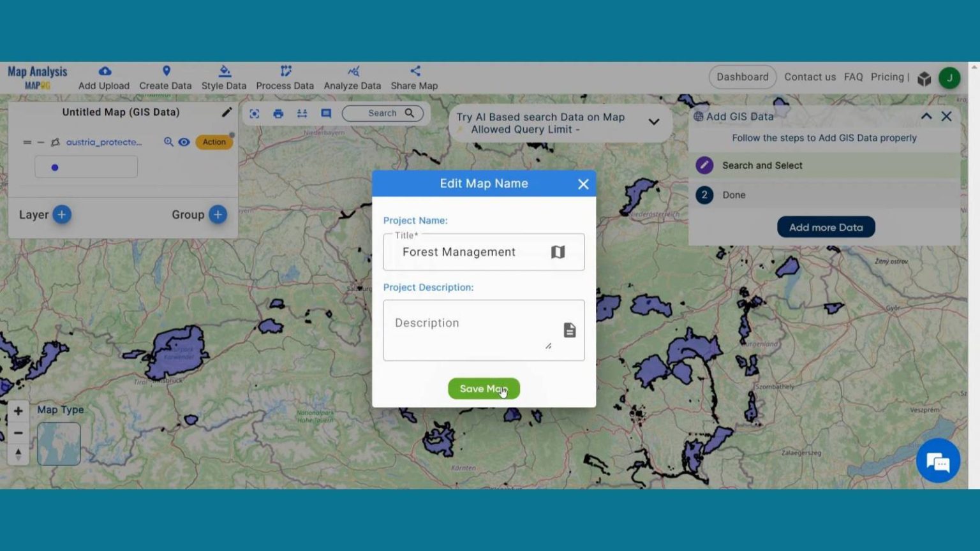Toggle visibility of austria_protected layer

pos(184,142)
